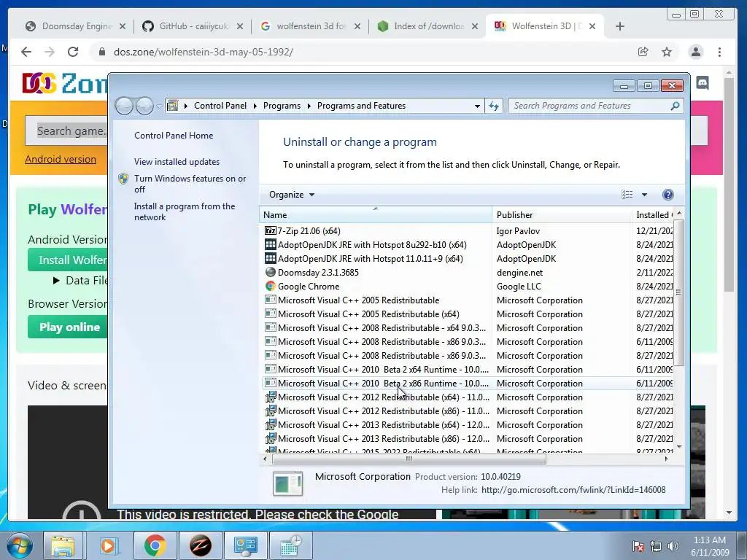Open a new Chrome tab
The image size is (747, 560).
point(619,26)
